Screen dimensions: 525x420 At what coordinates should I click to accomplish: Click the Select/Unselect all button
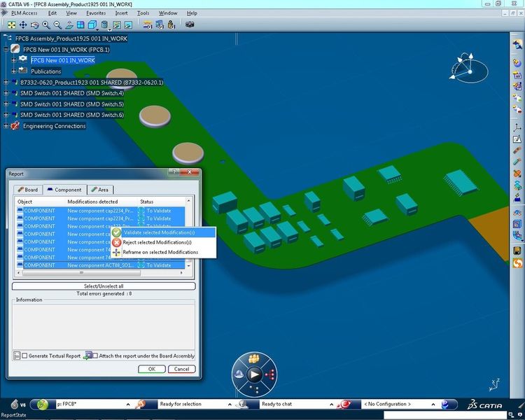104,286
